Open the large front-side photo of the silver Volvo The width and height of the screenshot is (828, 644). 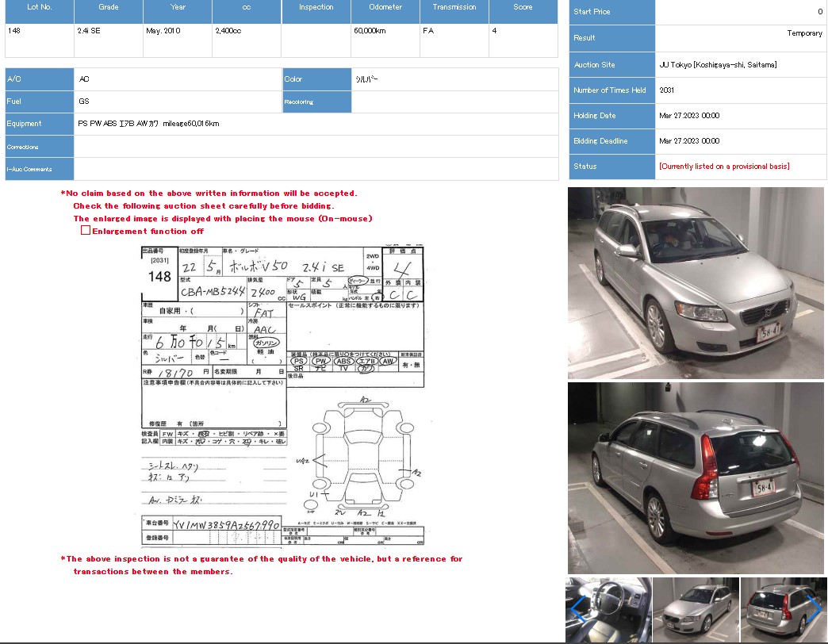pyautogui.click(x=696, y=282)
